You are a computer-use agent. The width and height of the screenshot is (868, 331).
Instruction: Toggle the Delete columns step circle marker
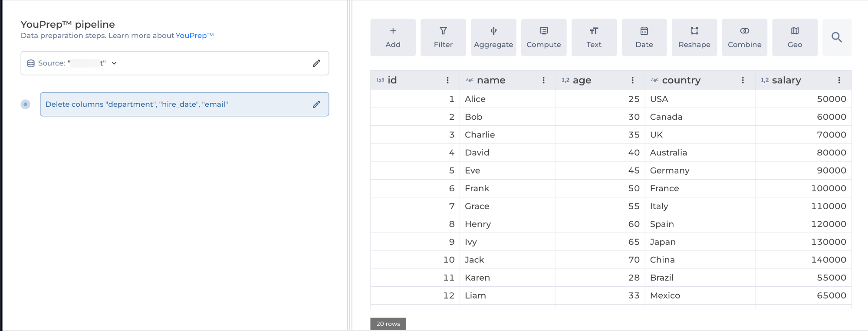coord(26,105)
